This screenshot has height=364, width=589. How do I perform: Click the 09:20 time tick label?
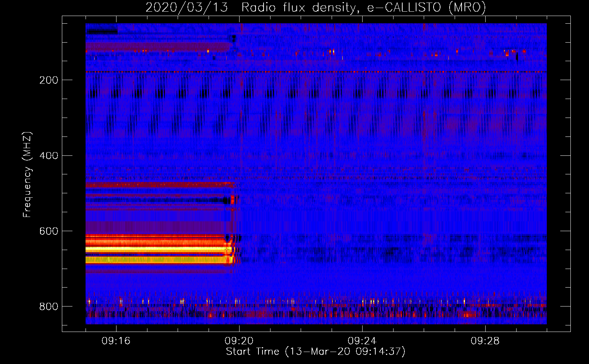(239, 341)
